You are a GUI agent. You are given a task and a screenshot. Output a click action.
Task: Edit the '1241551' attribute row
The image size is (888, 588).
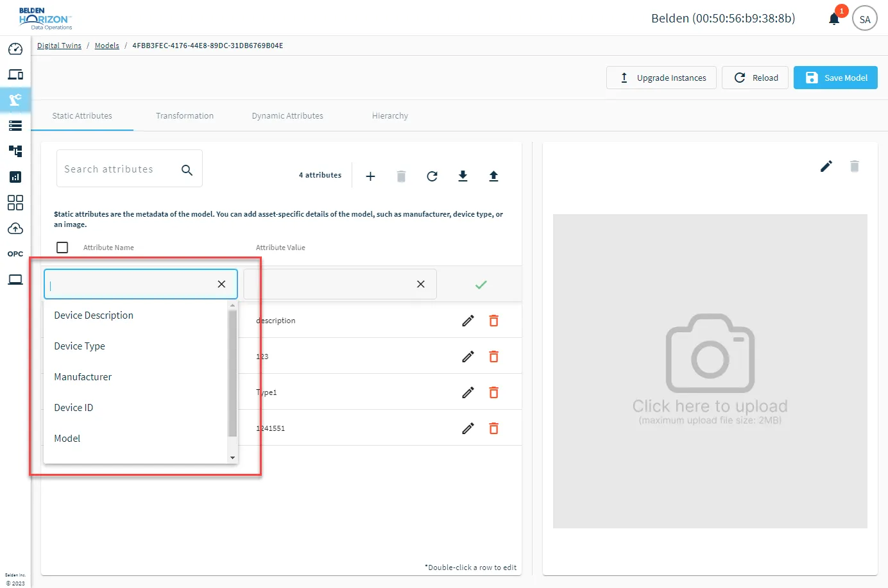tap(468, 428)
